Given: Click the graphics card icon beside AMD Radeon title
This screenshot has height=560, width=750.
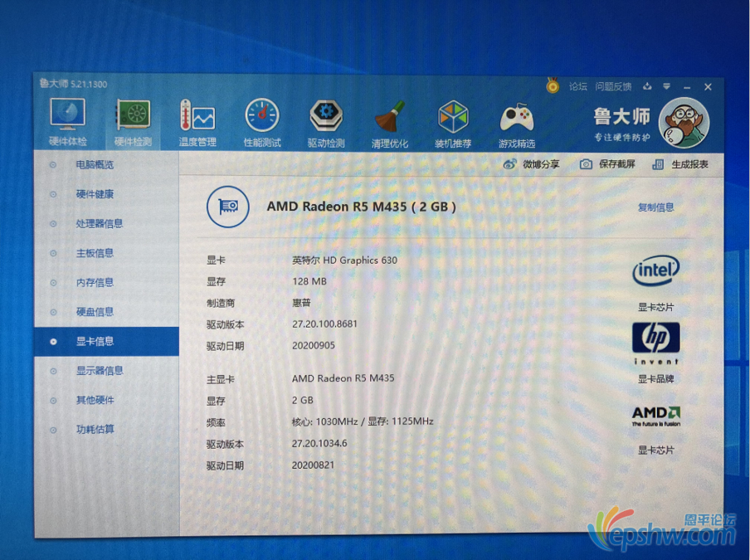Looking at the screenshot, I should (x=227, y=207).
